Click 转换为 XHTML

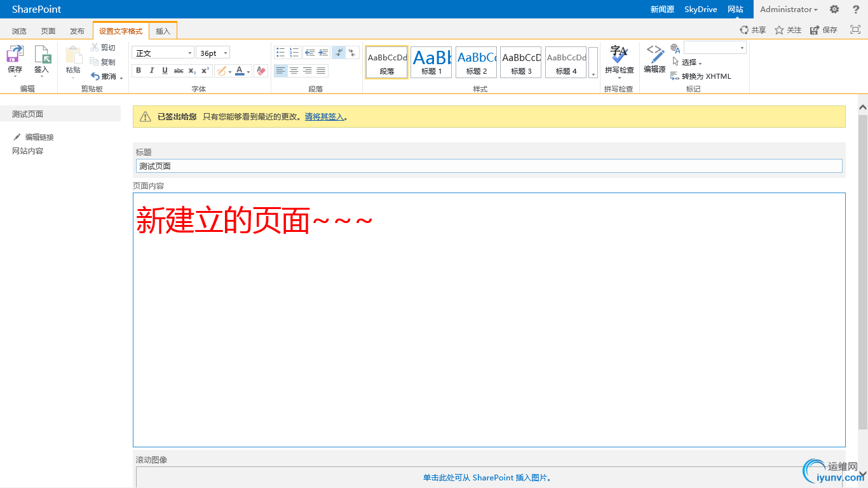tap(701, 76)
